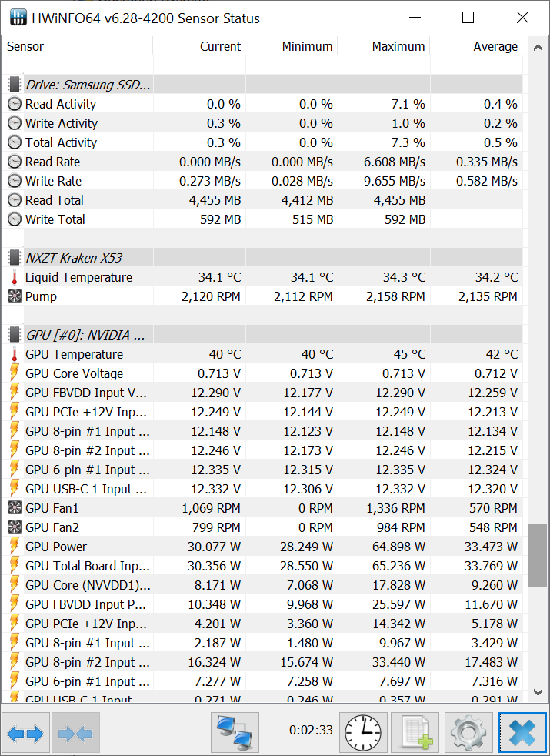Select the Read Activity sensor row
Viewport: 550px width, 756px height.
[262, 104]
